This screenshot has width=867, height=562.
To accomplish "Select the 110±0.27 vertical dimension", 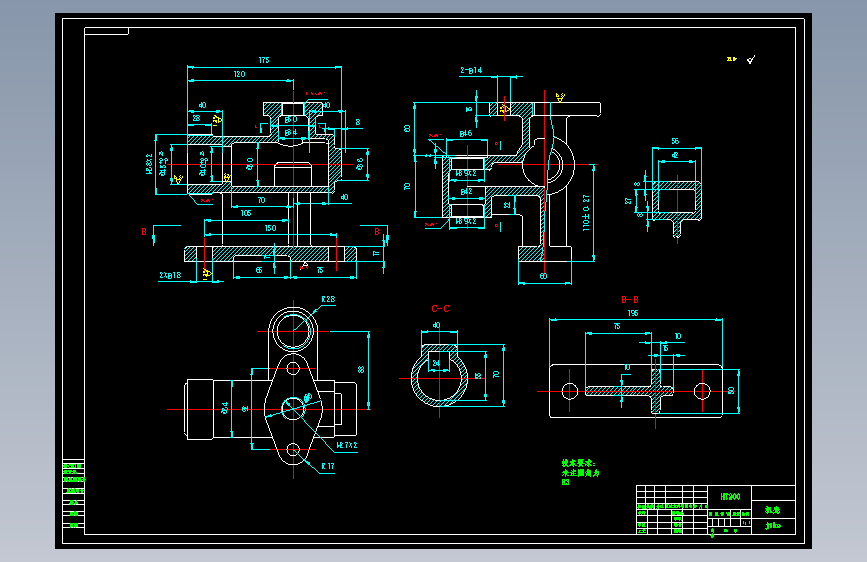I will click(x=586, y=212).
